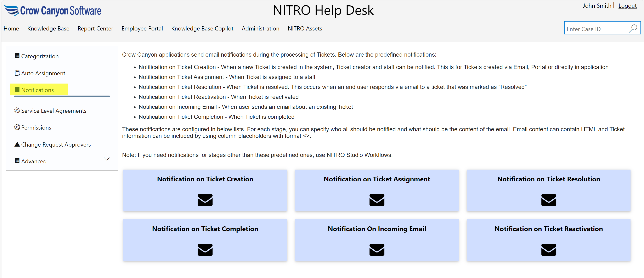
Task: Select Categorization in the sidebar
Action: point(40,56)
